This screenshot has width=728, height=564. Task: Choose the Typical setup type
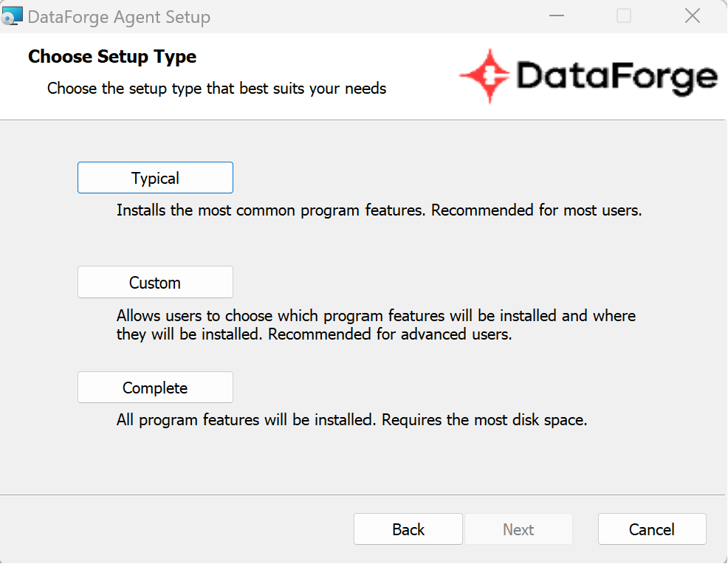point(155,178)
